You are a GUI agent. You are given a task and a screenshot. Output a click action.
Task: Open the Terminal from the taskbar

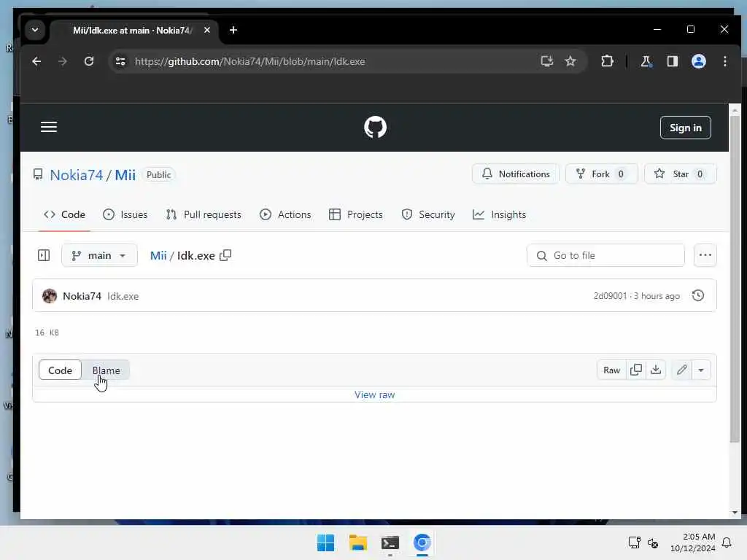pos(390,542)
